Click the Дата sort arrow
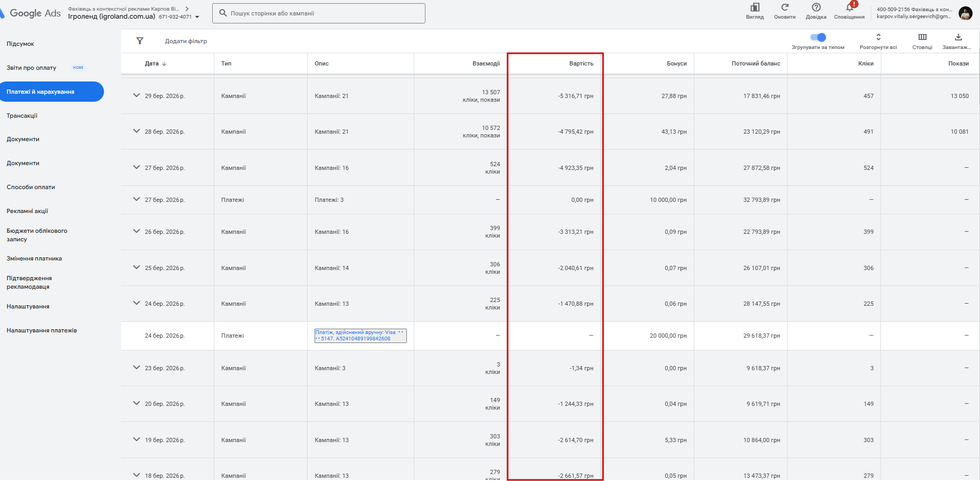 point(164,64)
